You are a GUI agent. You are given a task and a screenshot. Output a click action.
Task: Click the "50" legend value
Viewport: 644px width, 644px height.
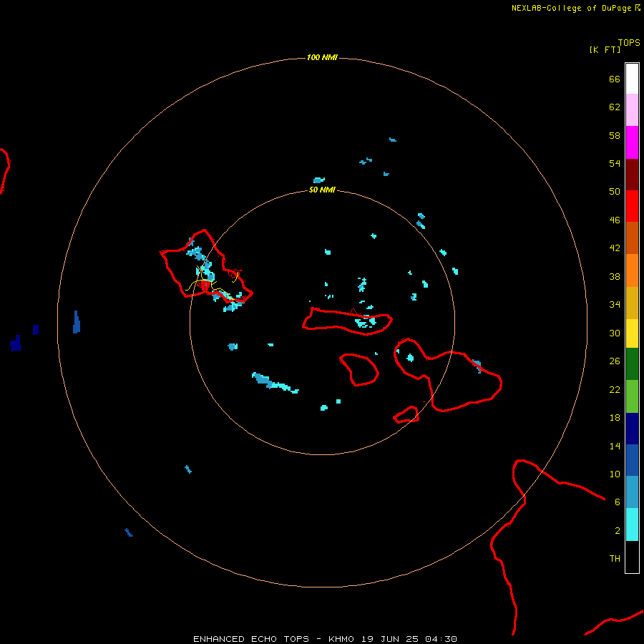click(615, 192)
